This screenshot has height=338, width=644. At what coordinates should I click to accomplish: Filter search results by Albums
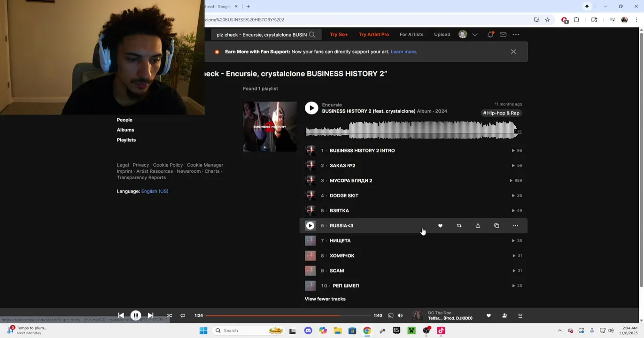coord(125,130)
